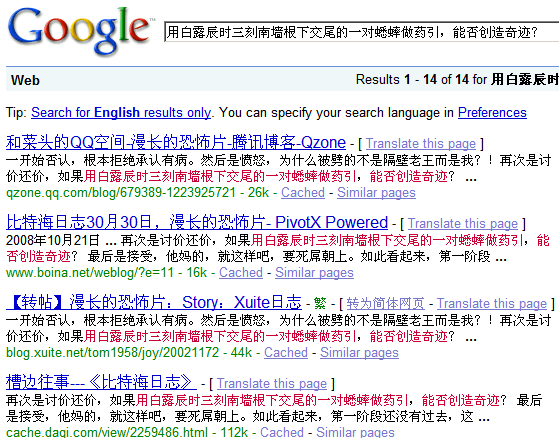Click the blog.xuite.net/tom1958 URL text
The height and width of the screenshot is (438, 559).
pos(112,353)
